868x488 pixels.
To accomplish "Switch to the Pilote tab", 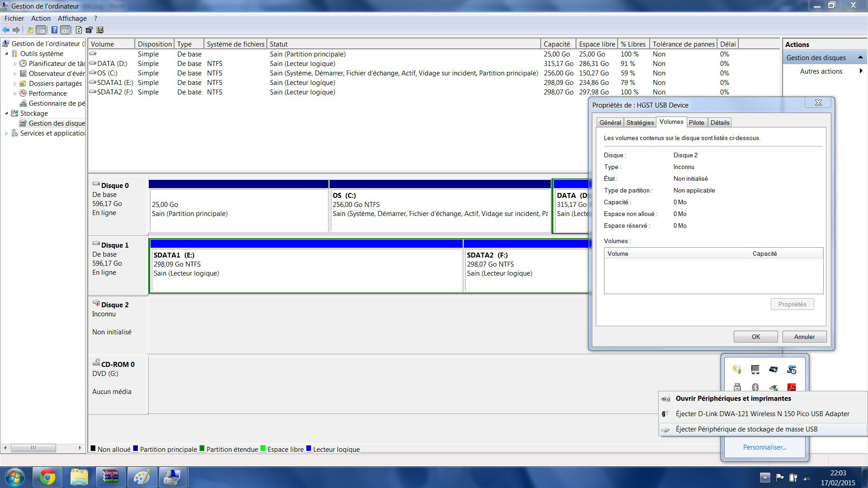I will click(696, 122).
